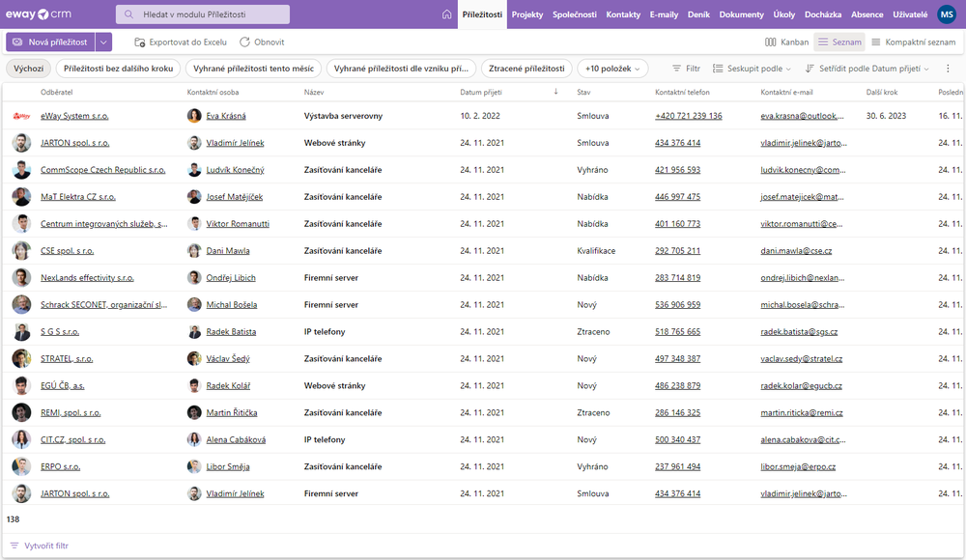Viewport: 966px width, 560px height.
Task: Sort by the Stav column header
Action: (583, 92)
